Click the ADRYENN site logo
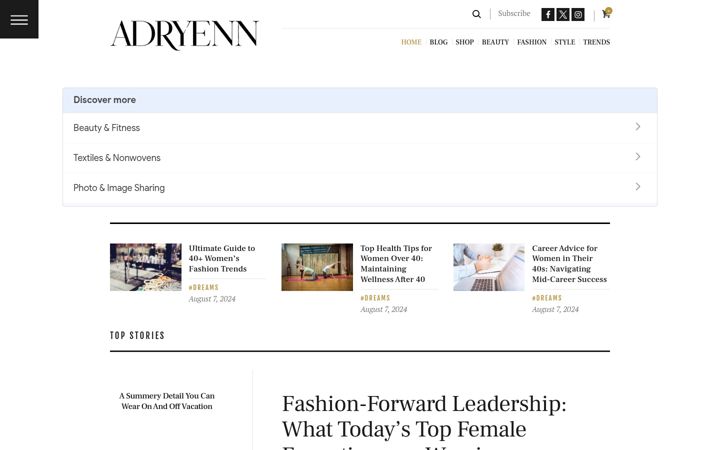The image size is (720, 450). (185, 34)
